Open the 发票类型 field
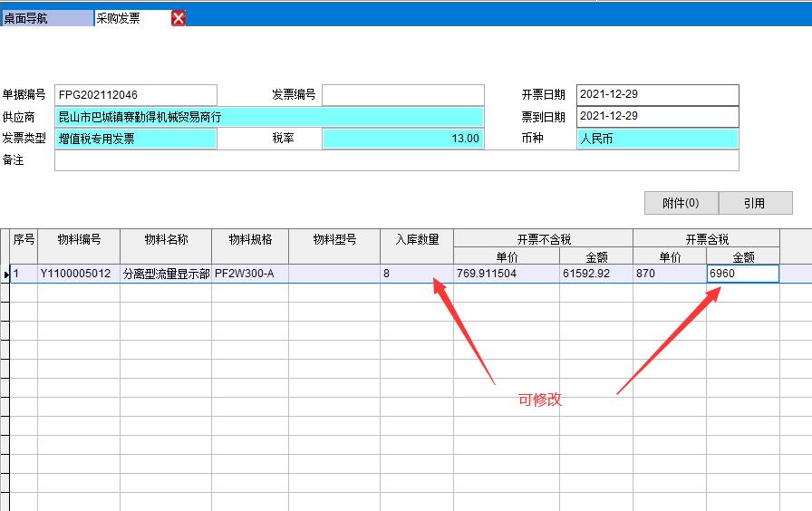The image size is (812, 511). [136, 139]
